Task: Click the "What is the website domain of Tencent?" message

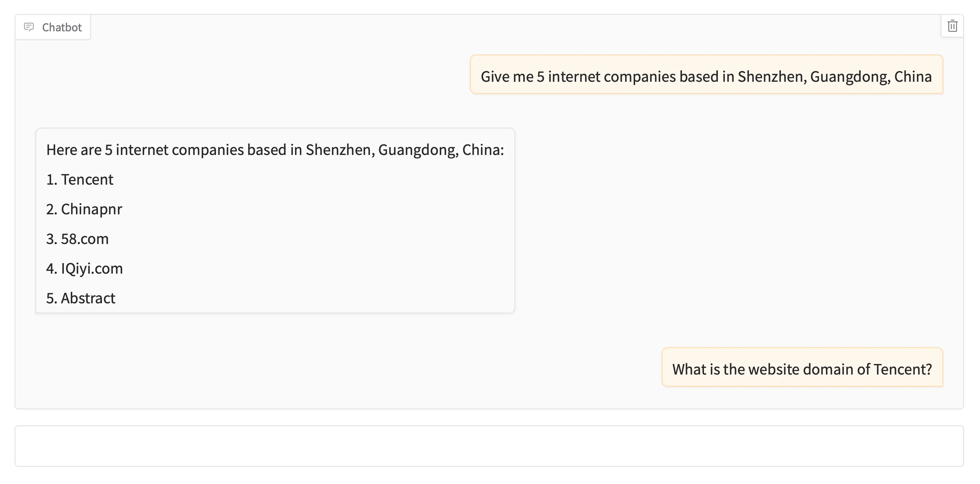Action: [802, 369]
